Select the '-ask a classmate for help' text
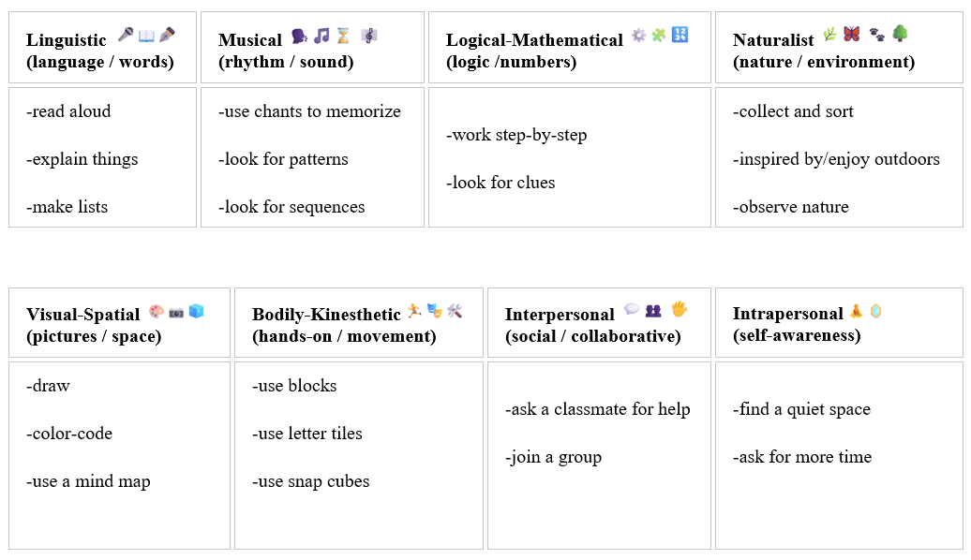The image size is (971, 560). click(x=598, y=409)
